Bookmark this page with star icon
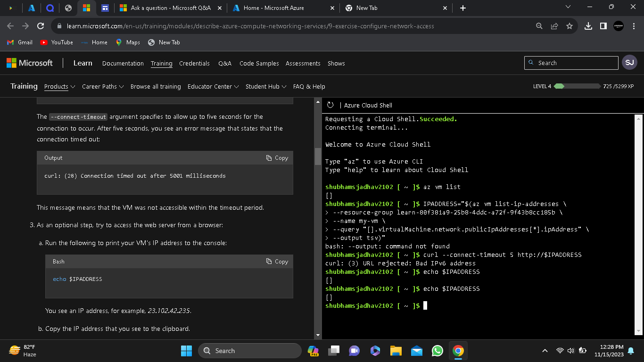The height and width of the screenshot is (362, 644). 569,26
